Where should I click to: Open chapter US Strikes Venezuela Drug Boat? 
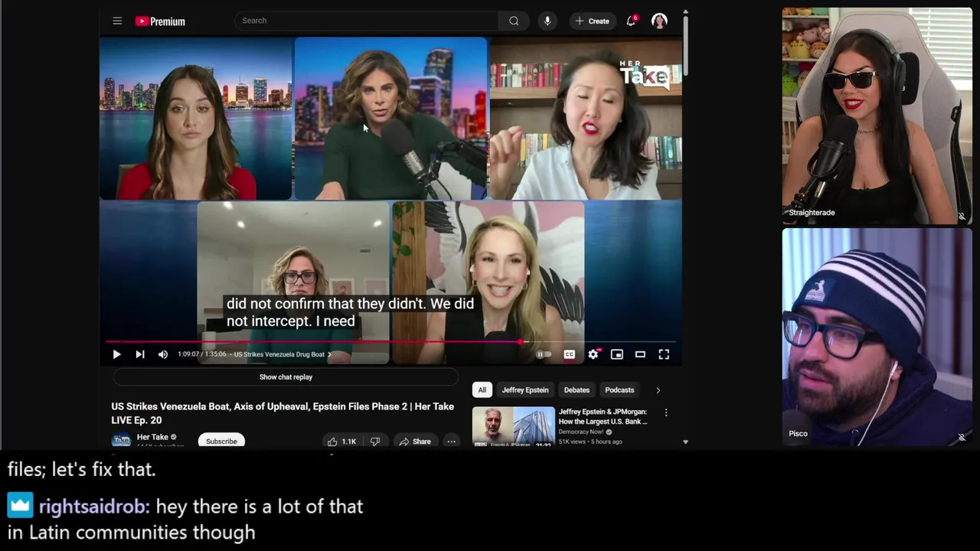282,354
